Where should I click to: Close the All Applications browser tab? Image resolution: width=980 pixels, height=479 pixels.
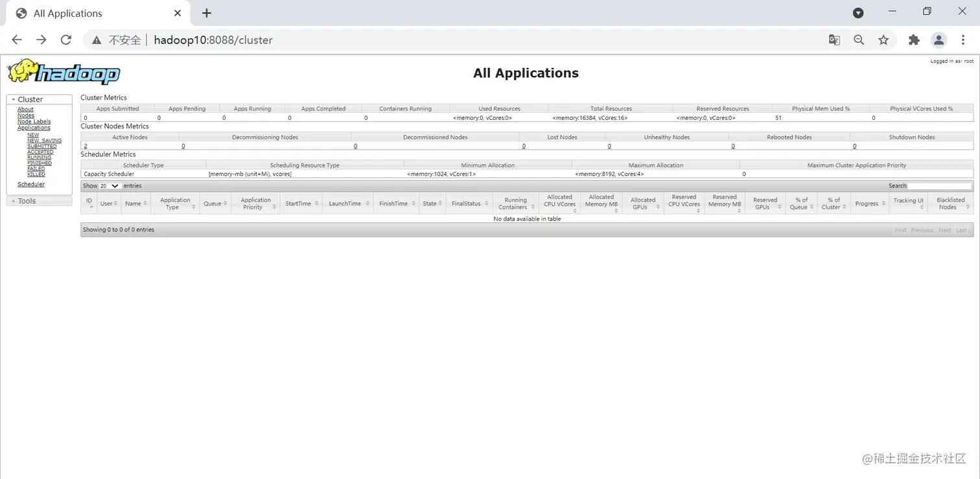tap(178, 13)
